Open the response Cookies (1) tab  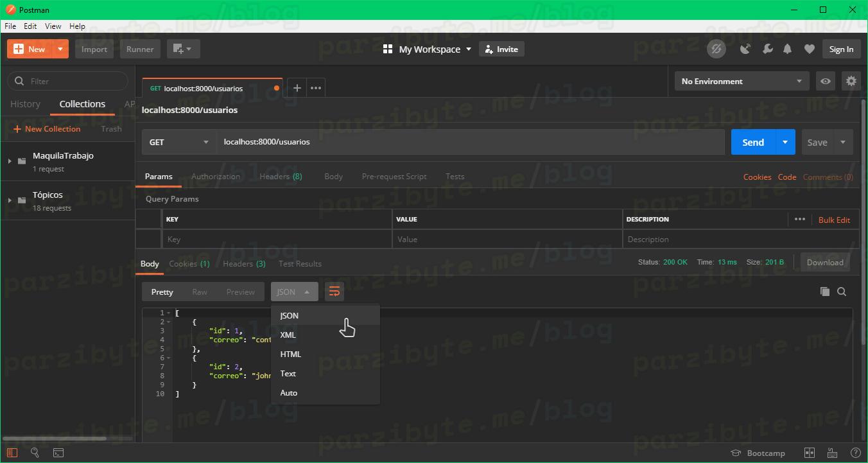point(189,264)
